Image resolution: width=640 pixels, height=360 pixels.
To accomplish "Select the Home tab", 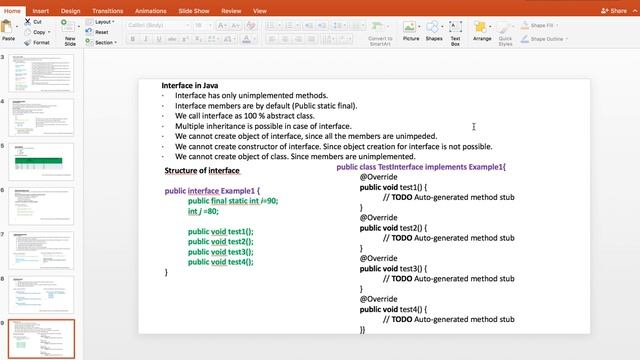I will tap(12, 11).
